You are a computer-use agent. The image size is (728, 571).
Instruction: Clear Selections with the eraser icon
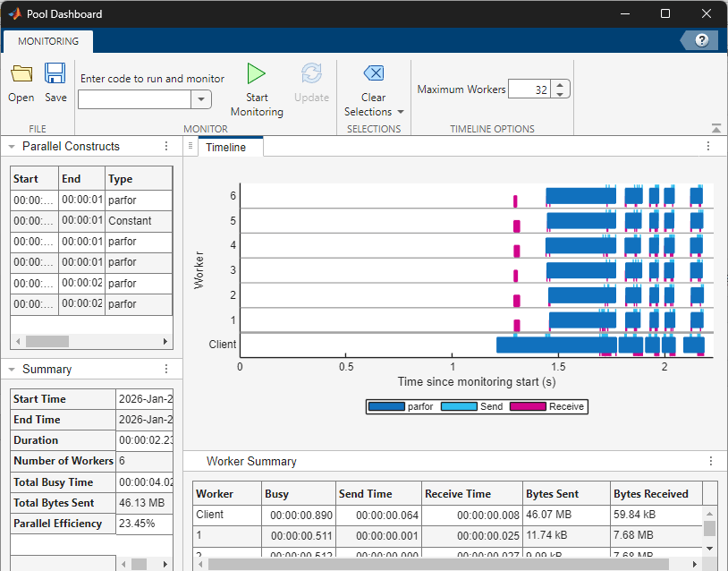point(374,73)
